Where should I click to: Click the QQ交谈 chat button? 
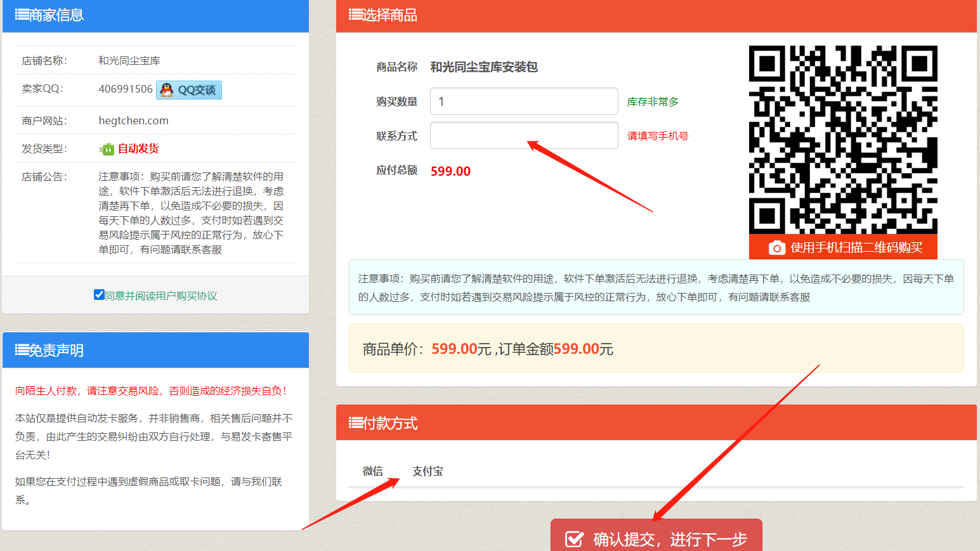pos(188,89)
